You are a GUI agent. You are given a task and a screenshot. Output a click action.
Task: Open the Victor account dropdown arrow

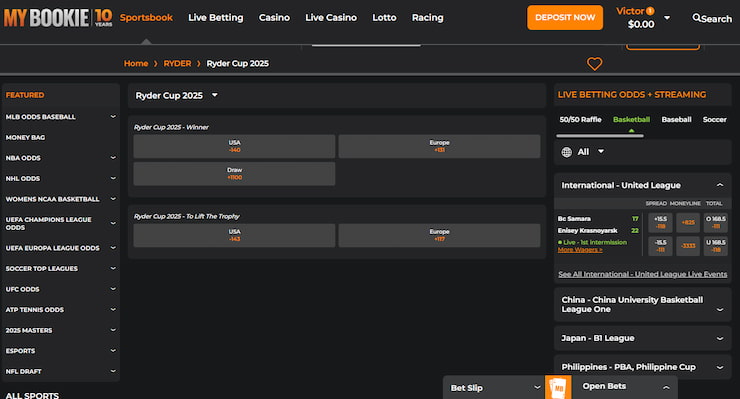click(667, 18)
